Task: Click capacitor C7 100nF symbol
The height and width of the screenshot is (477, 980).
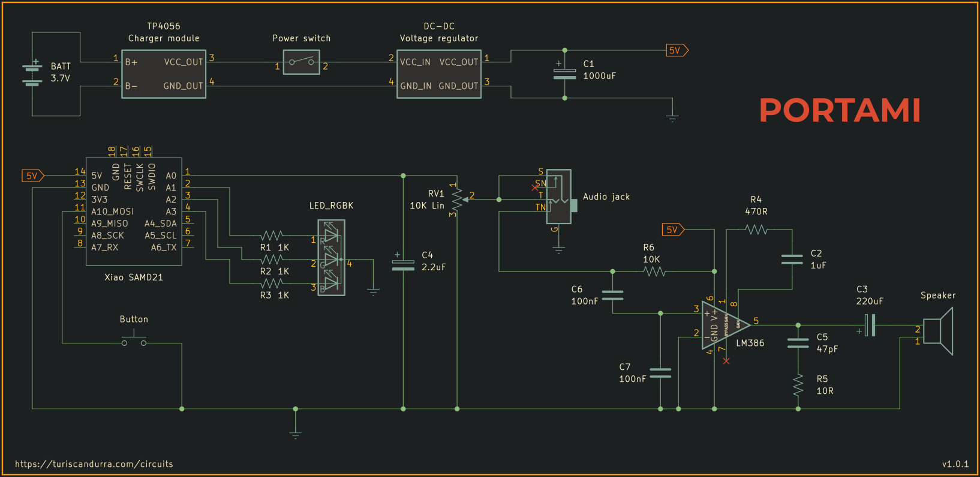Action: [x=660, y=373]
